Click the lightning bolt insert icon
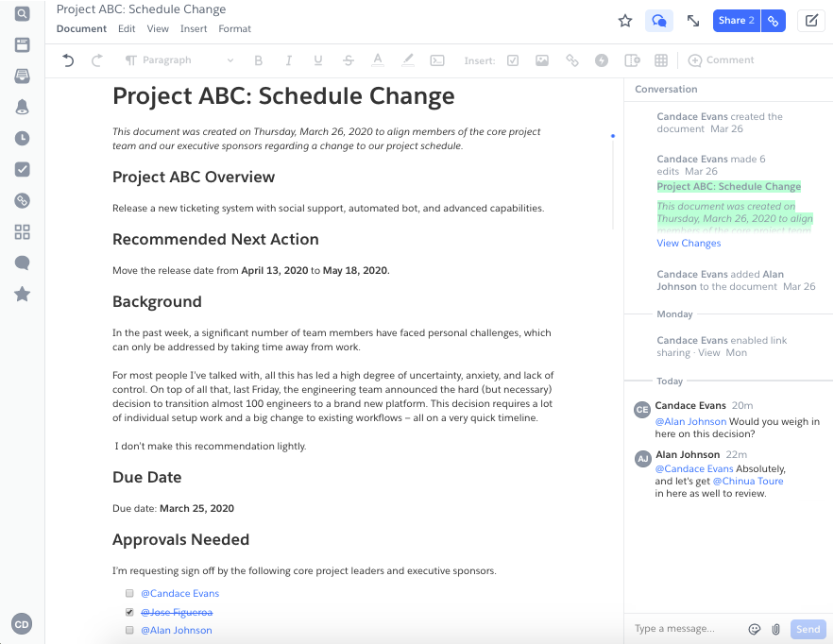 602,60
